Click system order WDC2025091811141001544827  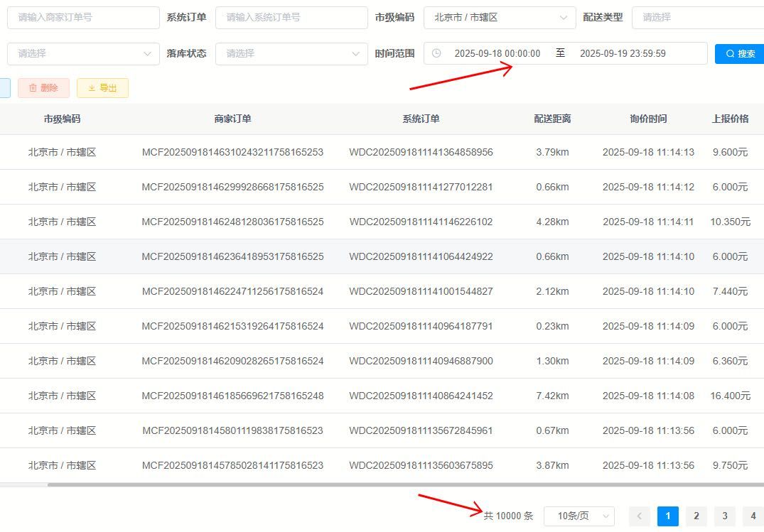tap(421, 292)
